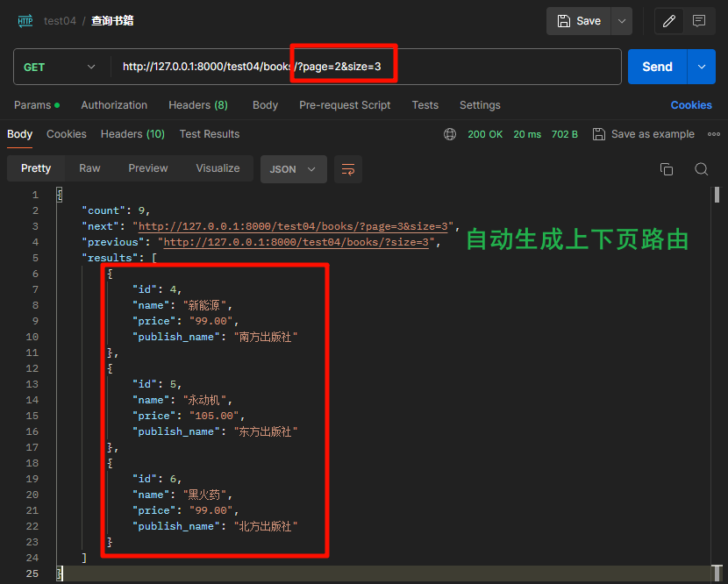
Task: Toggle line wrapping in the response viewer
Action: click(x=348, y=168)
